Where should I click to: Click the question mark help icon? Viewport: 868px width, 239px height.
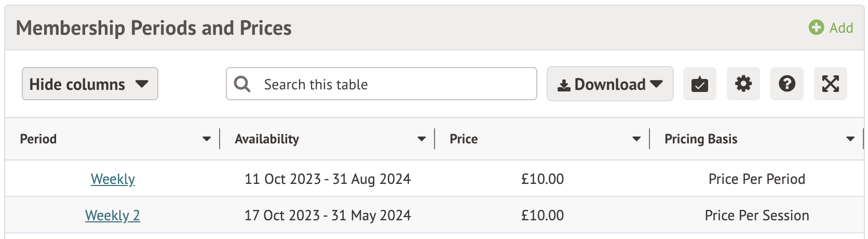coord(786,84)
